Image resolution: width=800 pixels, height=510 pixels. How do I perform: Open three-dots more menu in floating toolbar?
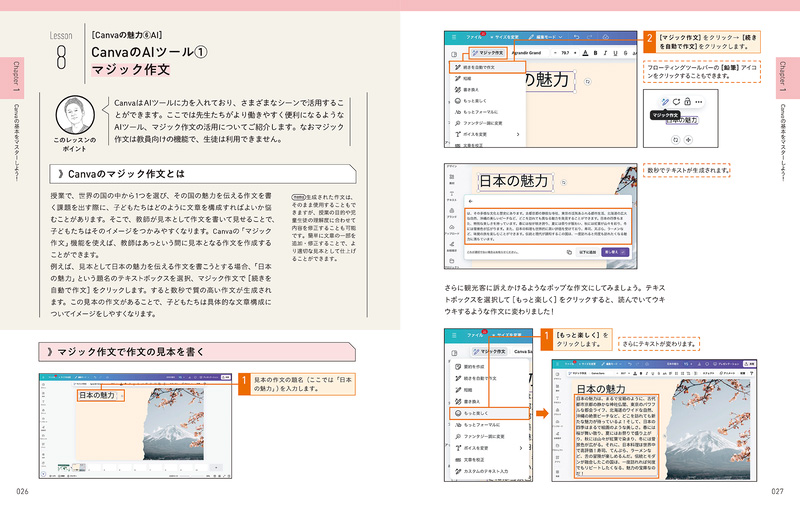tap(698, 101)
